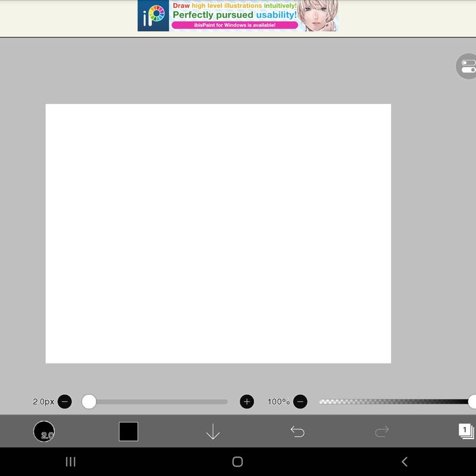This screenshot has height=476, width=476.
Task: Open Android recent apps button
Action: (x=70, y=462)
